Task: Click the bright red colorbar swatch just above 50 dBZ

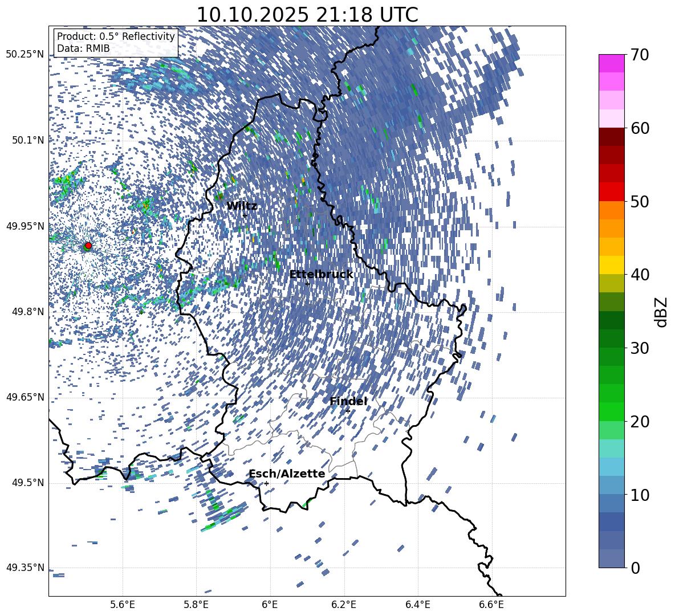Action: 611,192
